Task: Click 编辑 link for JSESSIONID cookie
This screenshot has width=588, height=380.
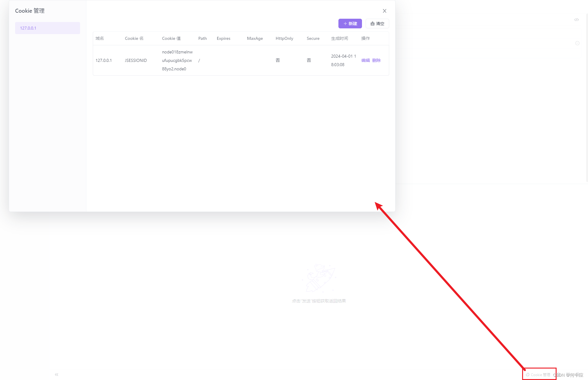Action: pyautogui.click(x=365, y=60)
